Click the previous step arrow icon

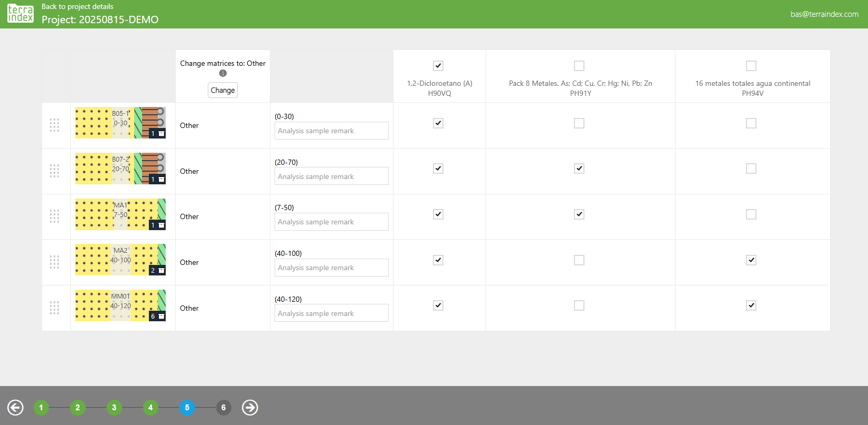(x=15, y=407)
